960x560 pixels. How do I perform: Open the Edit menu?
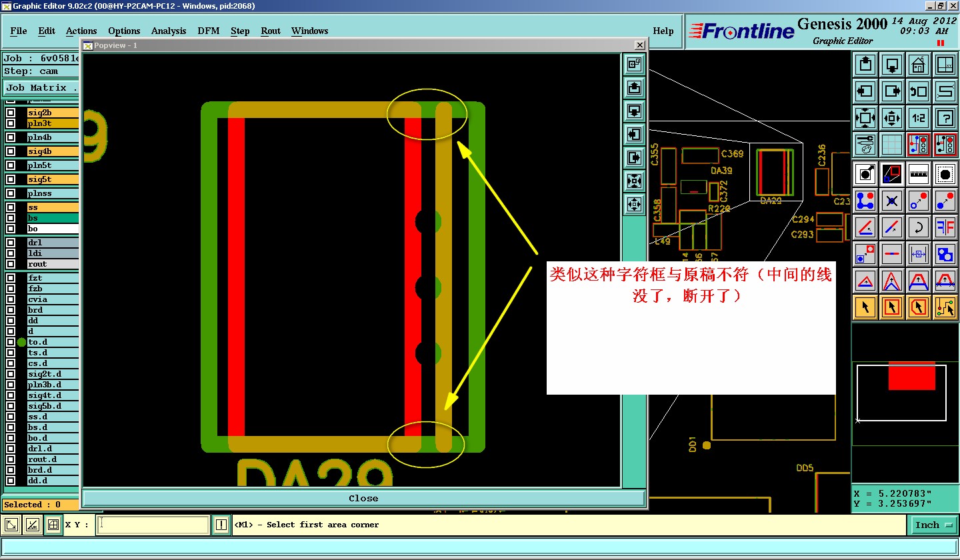(x=47, y=31)
